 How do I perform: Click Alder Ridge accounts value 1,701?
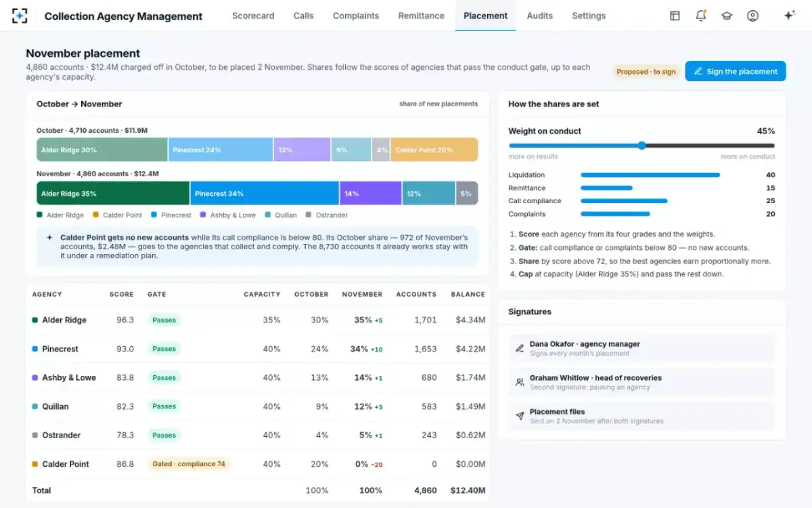pyautogui.click(x=426, y=320)
